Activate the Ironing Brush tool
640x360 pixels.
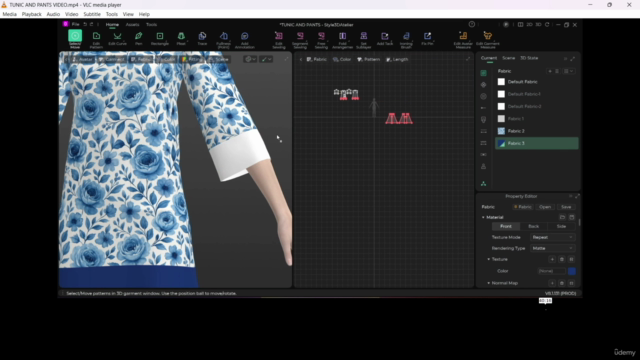(406, 39)
